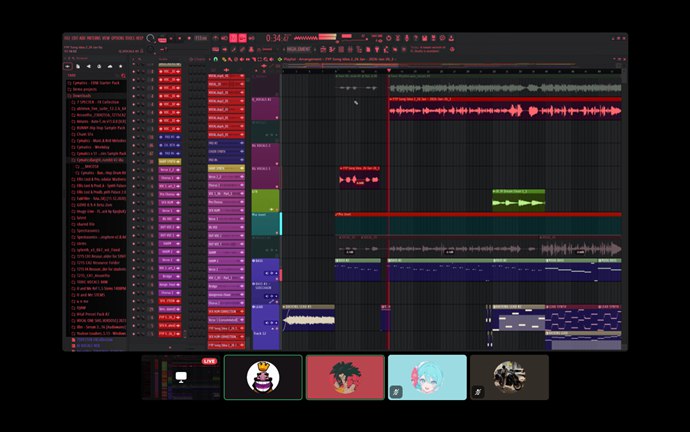
Task: Select the yellow SNAP STATS channel button
Action: click(x=169, y=161)
